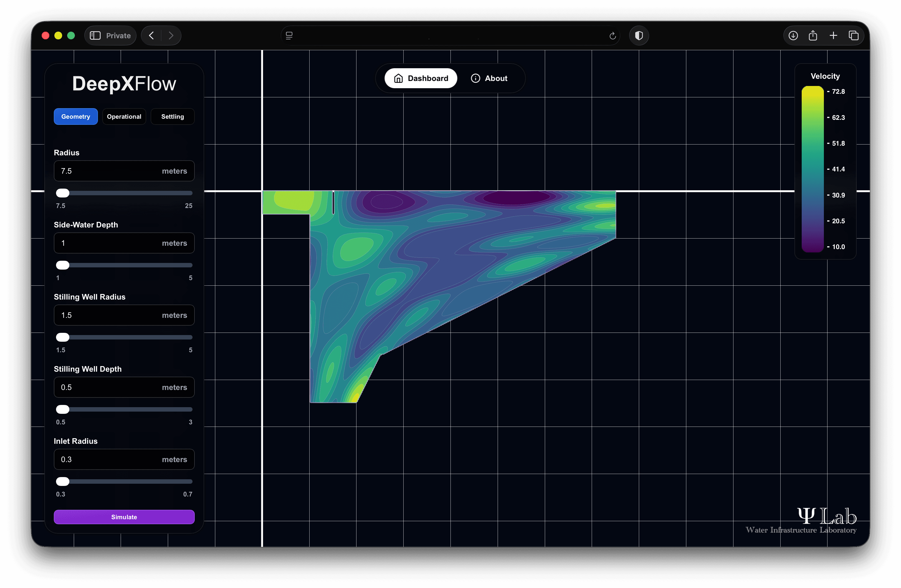Image resolution: width=901 pixels, height=588 pixels.
Task: Click the Stilling Well Depth slider handle
Action: click(x=63, y=409)
